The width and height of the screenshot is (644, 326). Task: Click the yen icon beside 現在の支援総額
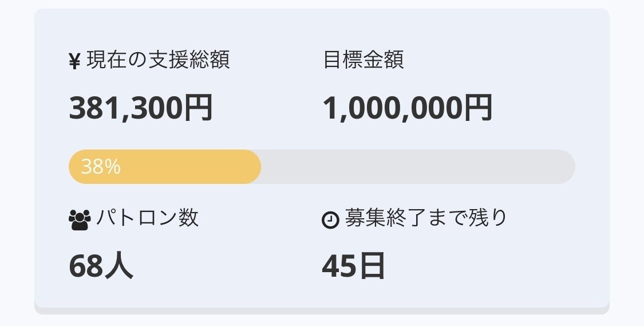[x=74, y=62]
